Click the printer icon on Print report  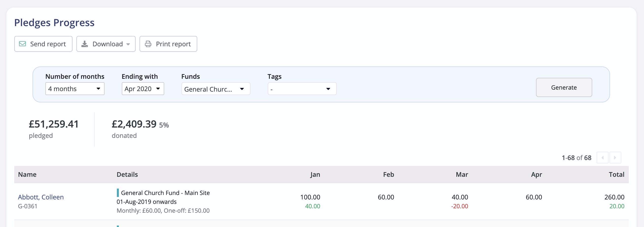148,44
